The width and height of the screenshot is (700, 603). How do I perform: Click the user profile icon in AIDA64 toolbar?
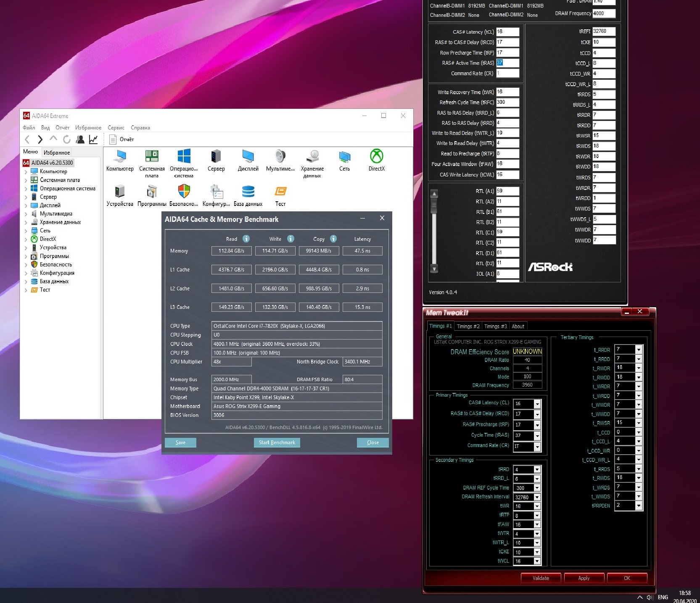(80, 140)
